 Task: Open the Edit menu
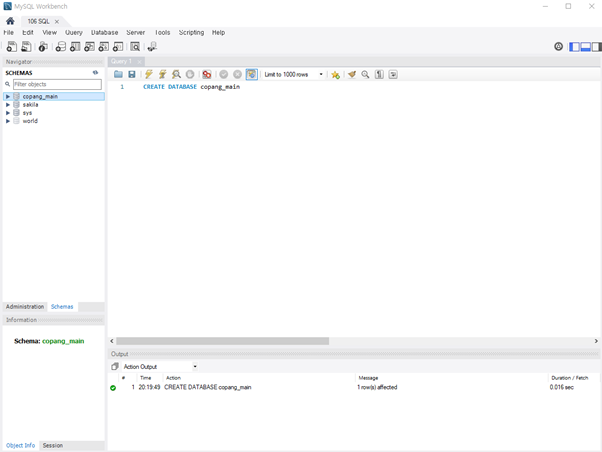tap(28, 33)
